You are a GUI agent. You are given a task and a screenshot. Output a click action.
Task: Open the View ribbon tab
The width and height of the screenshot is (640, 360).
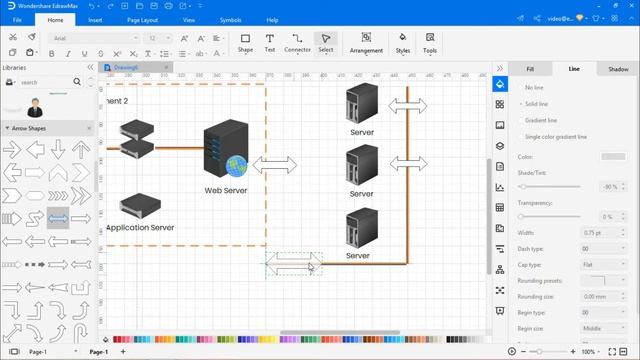click(x=189, y=20)
